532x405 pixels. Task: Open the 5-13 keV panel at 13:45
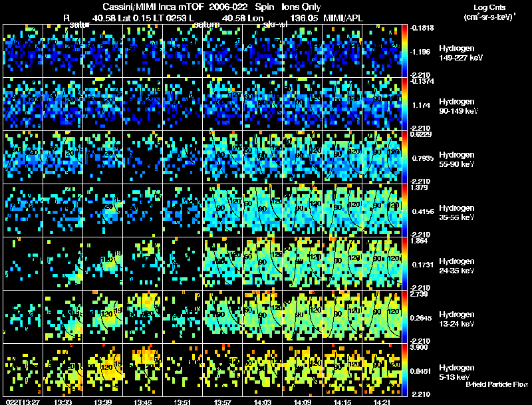coord(143,370)
